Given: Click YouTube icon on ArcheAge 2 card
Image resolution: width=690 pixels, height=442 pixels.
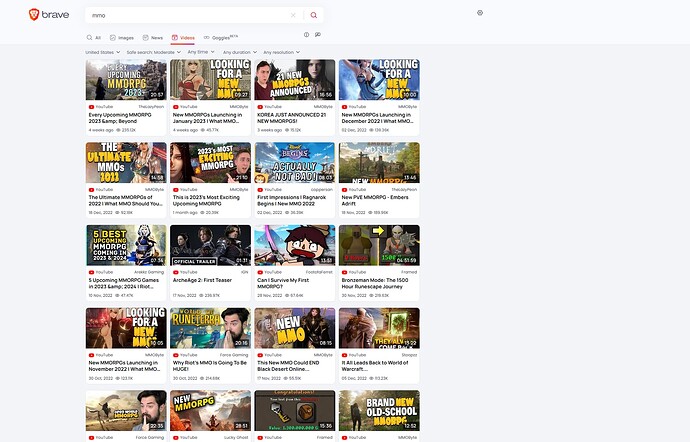Looking at the screenshot, I should (x=176, y=273).
